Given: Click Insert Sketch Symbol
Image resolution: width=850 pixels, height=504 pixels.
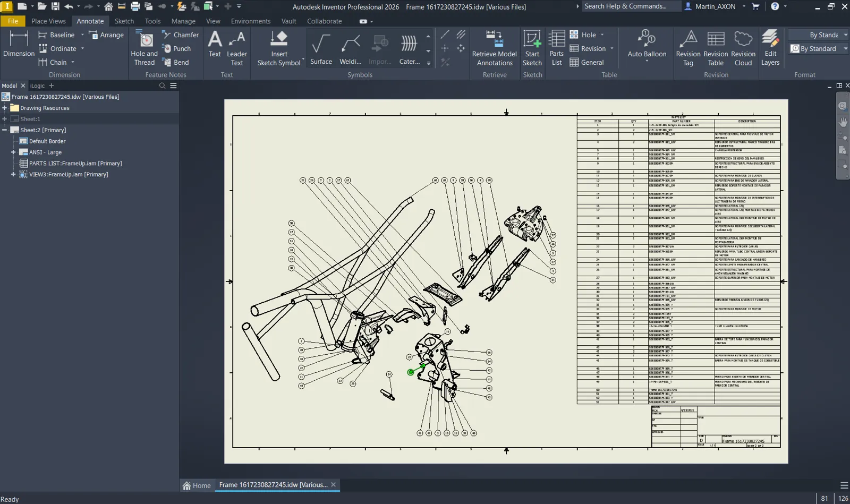Looking at the screenshot, I should click(x=279, y=48).
